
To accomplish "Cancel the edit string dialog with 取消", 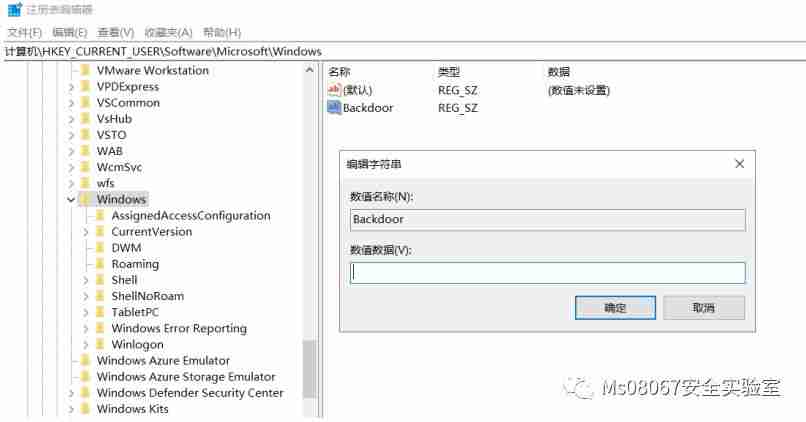I will point(704,308).
